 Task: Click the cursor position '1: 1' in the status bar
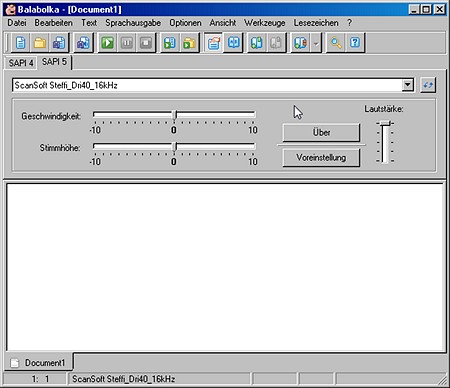tap(40, 379)
